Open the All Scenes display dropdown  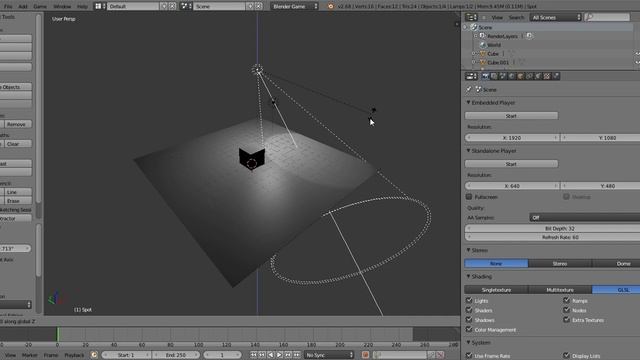coord(556,17)
